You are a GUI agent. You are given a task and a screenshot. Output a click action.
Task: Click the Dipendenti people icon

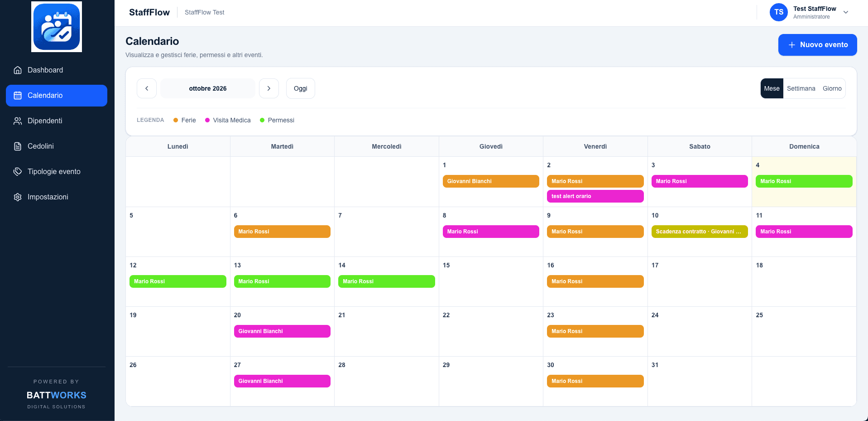pos(18,121)
